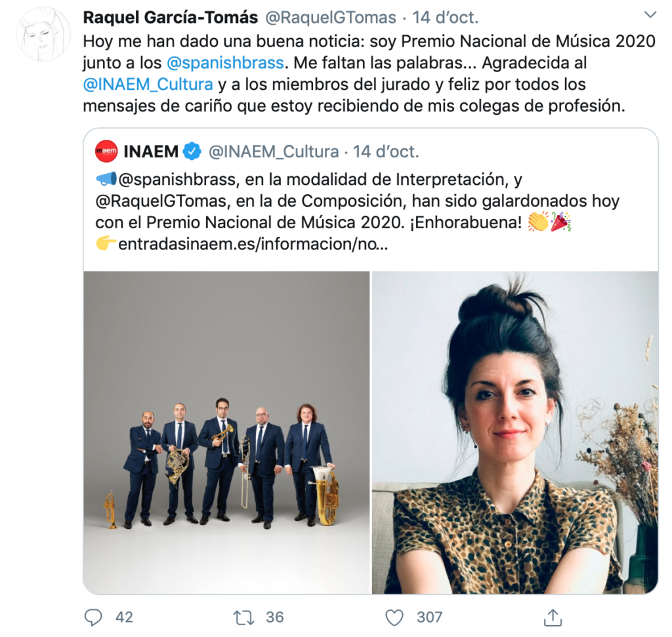This screenshot has height=637, width=672.
Task: Follow the blue @INAEM_Cultura mention link
Action: (148, 85)
